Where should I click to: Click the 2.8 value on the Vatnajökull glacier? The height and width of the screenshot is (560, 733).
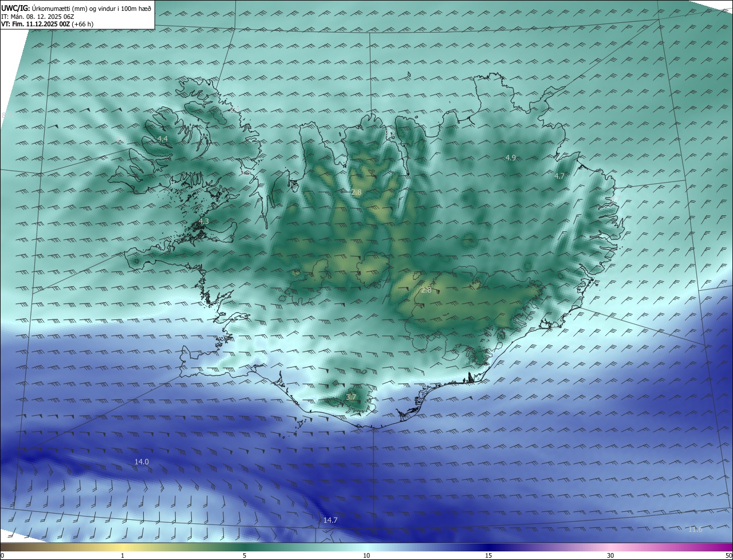(426, 290)
